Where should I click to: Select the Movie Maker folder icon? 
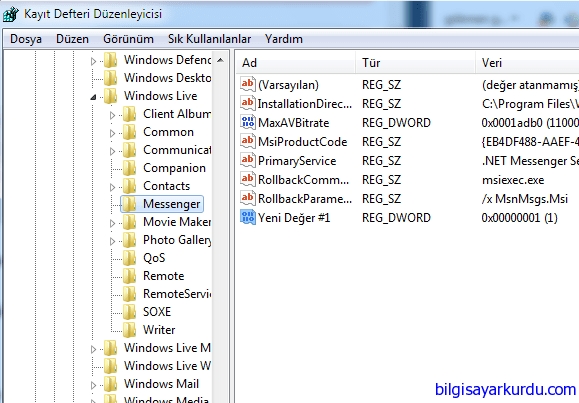(x=130, y=222)
